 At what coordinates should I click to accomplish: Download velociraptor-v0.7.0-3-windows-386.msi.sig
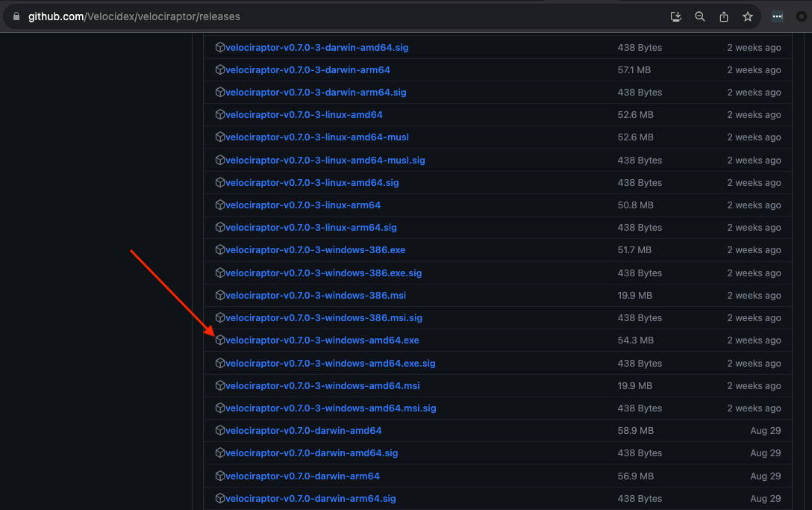324,317
